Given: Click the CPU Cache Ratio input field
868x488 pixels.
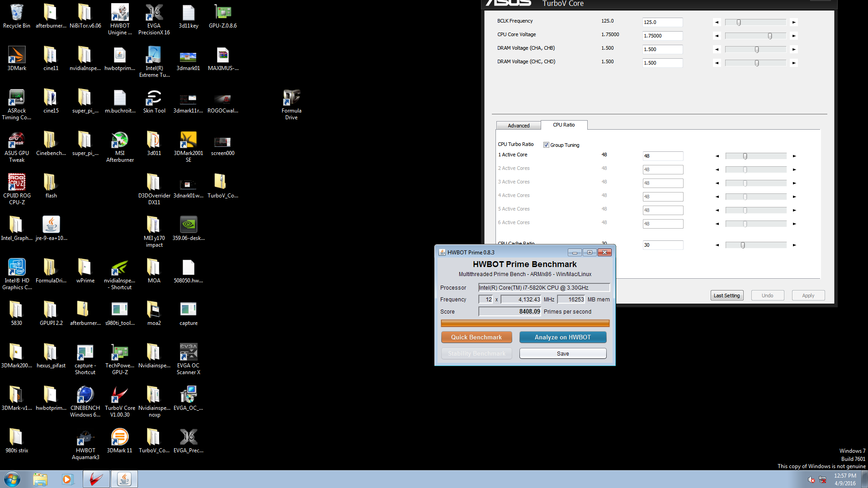Looking at the screenshot, I should (x=663, y=245).
